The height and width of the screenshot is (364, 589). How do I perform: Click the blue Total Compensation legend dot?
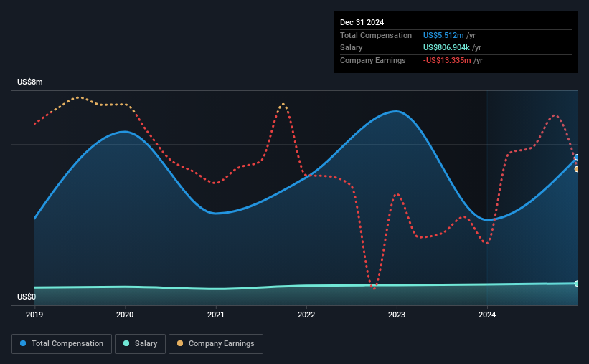pos(23,343)
